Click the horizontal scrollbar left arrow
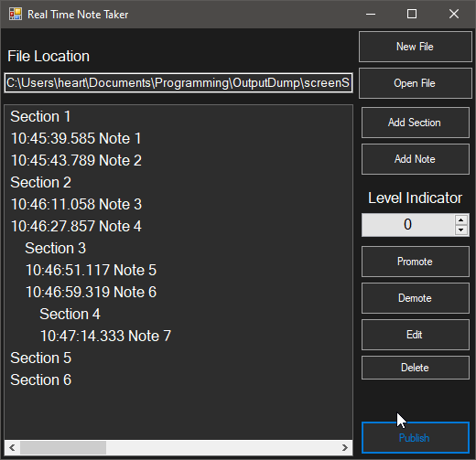This screenshot has height=460, width=476. point(12,447)
